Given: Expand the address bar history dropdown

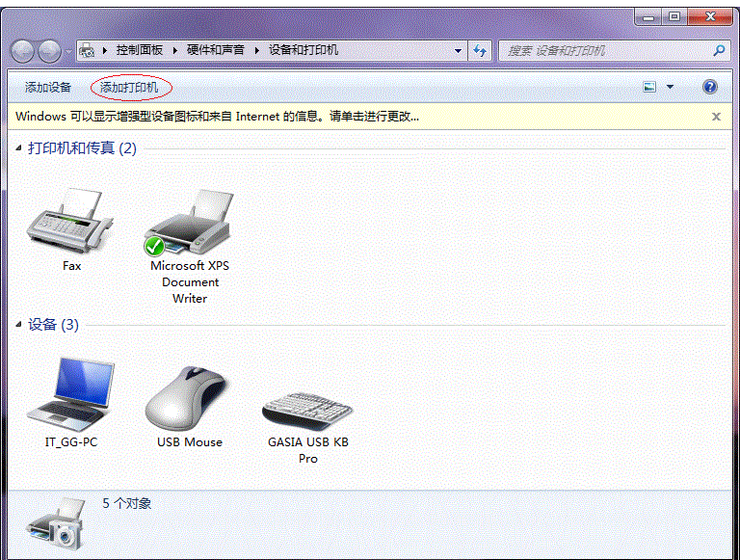Looking at the screenshot, I should tap(457, 50).
